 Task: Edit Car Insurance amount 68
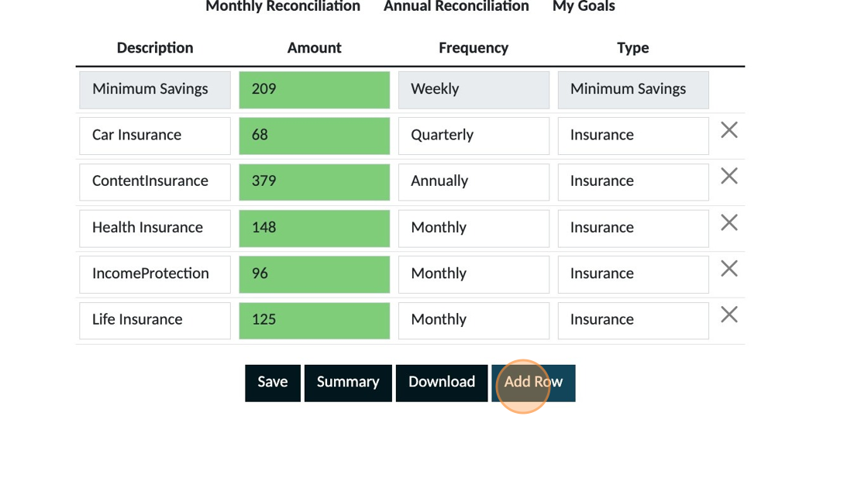tap(315, 136)
